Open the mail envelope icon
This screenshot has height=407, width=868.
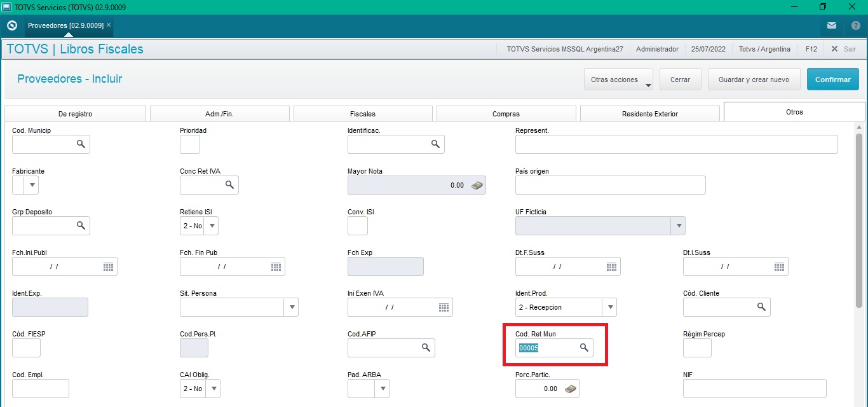click(x=832, y=25)
